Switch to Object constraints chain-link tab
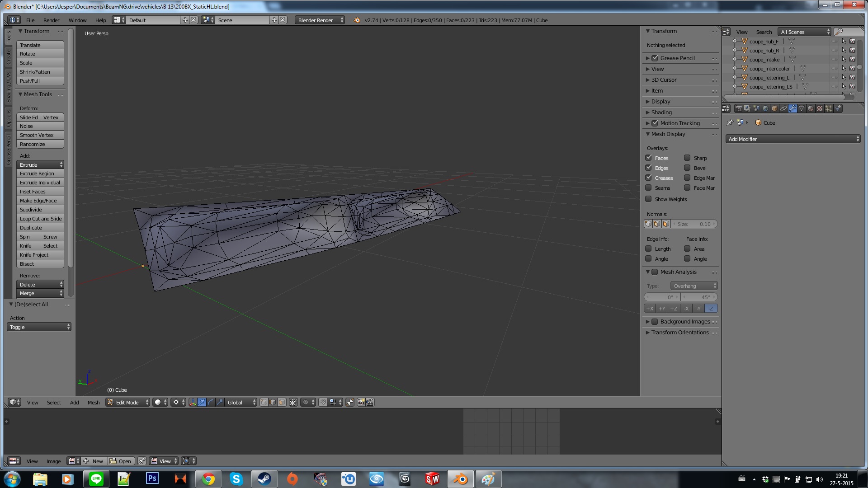Screen dimensions: 868x488 click(x=783, y=108)
